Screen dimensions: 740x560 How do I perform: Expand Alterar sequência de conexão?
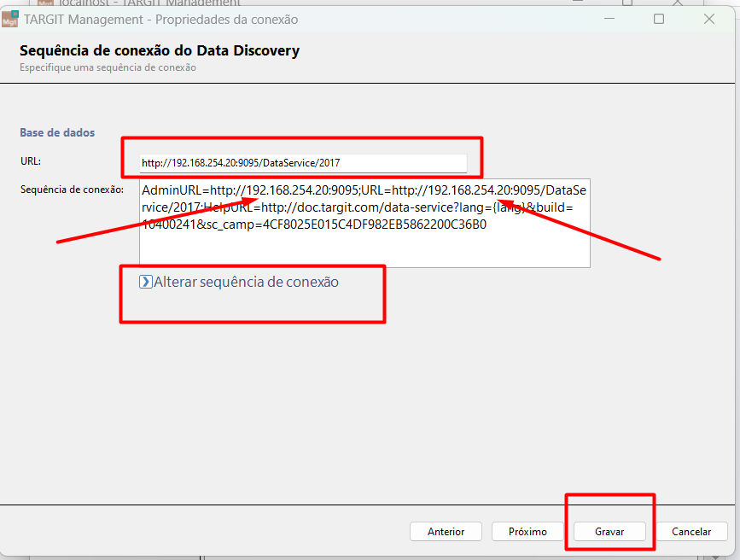pyautogui.click(x=239, y=282)
